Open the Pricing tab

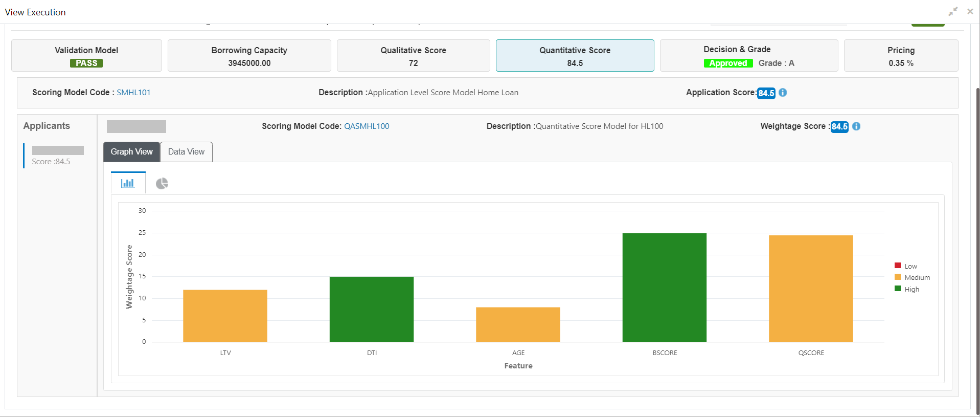(x=901, y=56)
